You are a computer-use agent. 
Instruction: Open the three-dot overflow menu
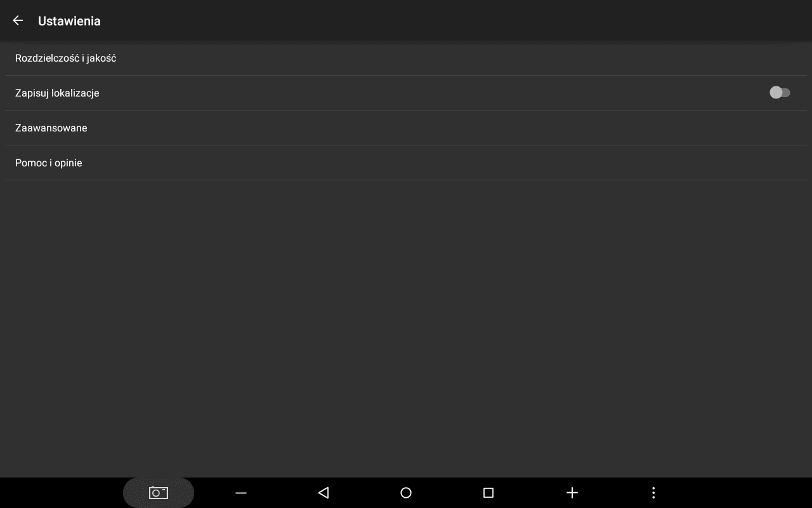pyautogui.click(x=653, y=493)
